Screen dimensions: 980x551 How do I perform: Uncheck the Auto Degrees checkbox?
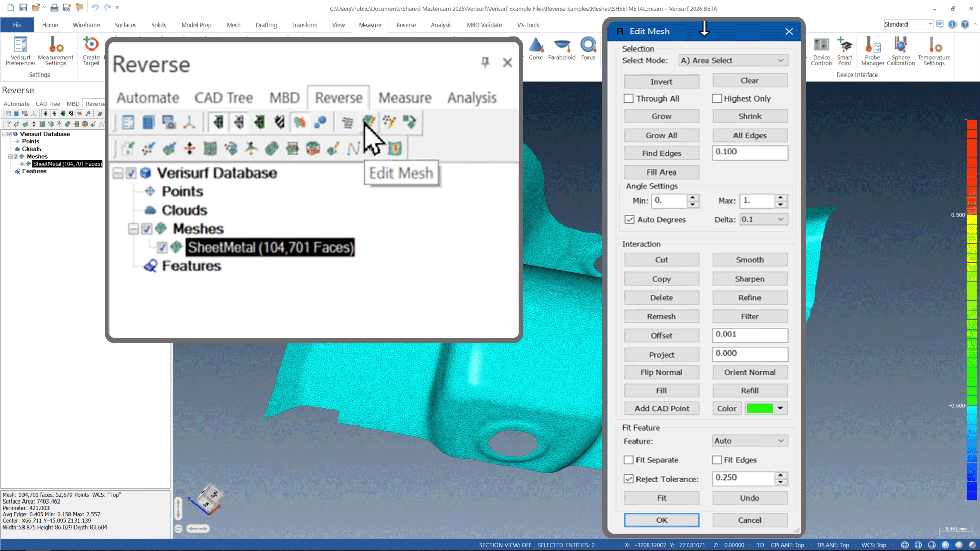click(x=629, y=220)
